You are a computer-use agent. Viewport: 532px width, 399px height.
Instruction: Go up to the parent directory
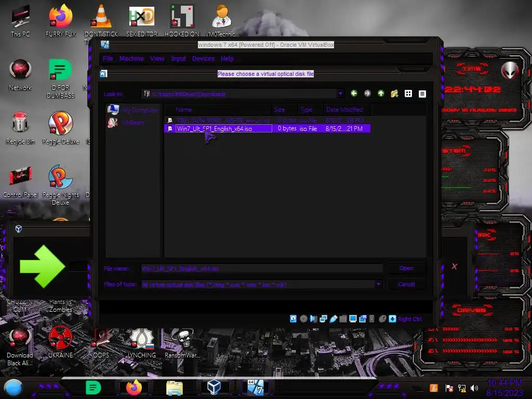(x=381, y=94)
